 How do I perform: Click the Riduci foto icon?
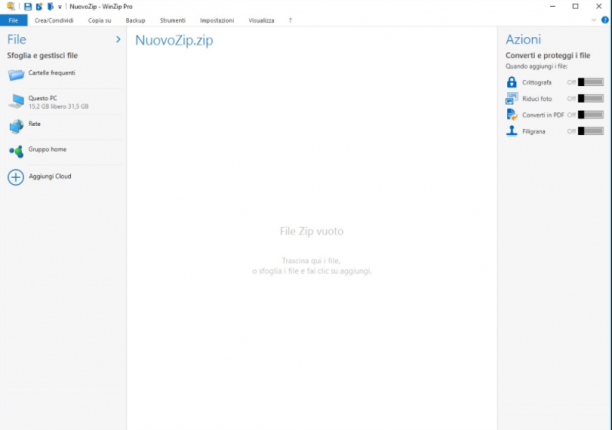point(511,98)
